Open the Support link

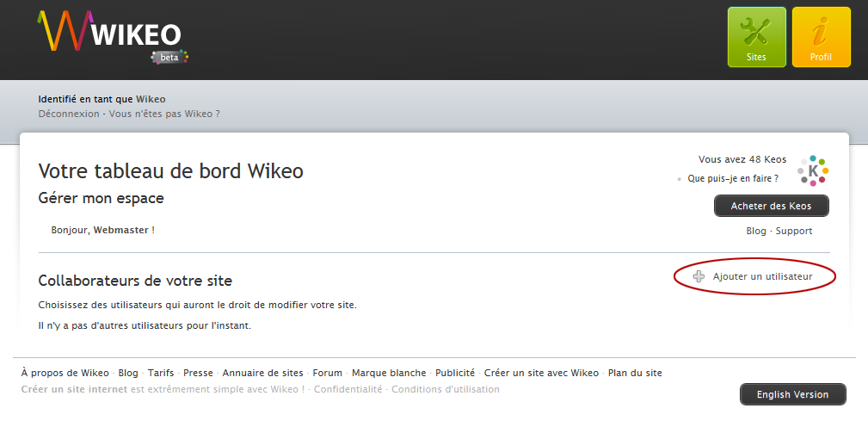tap(793, 231)
